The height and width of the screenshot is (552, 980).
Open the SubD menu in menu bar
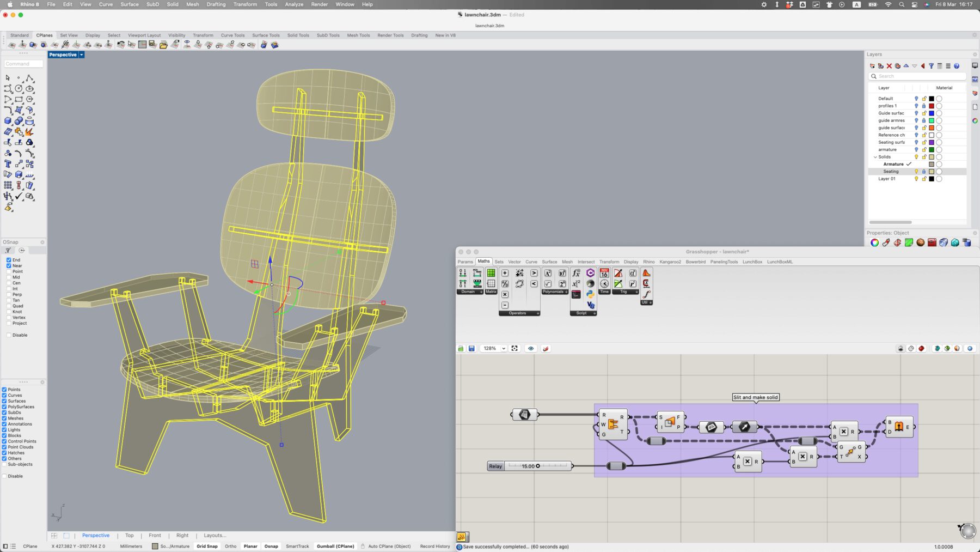[152, 4]
